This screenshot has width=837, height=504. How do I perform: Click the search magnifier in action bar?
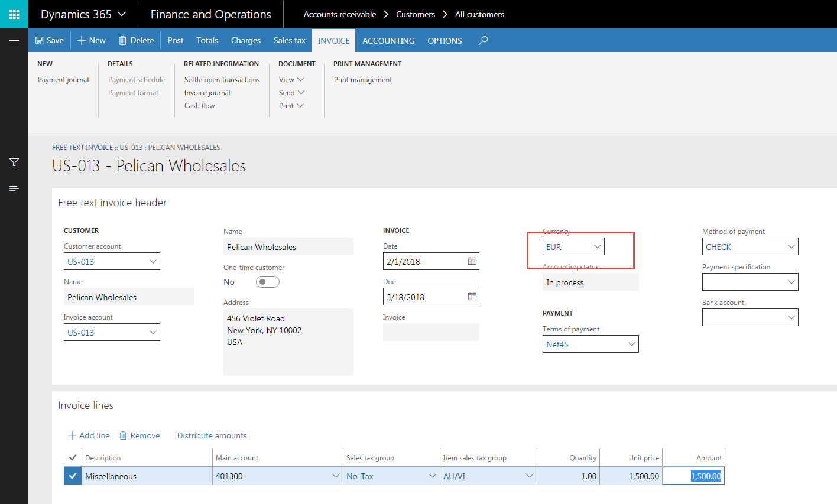tap(484, 40)
